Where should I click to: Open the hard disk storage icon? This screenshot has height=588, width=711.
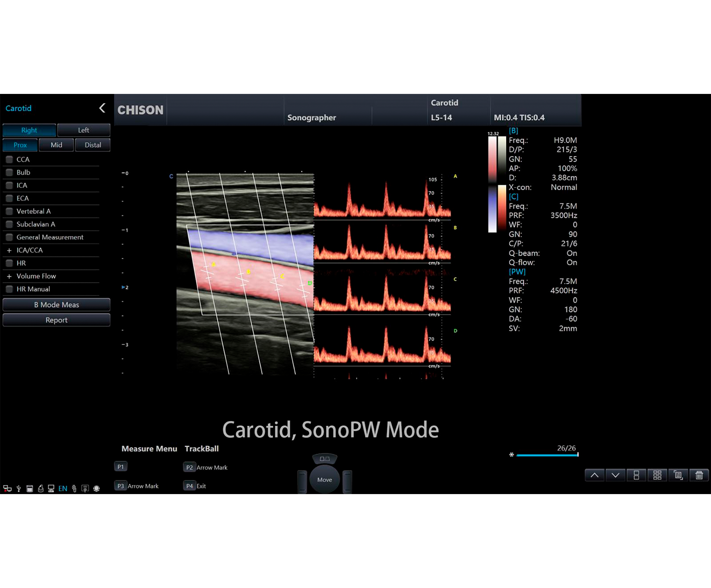(x=29, y=488)
